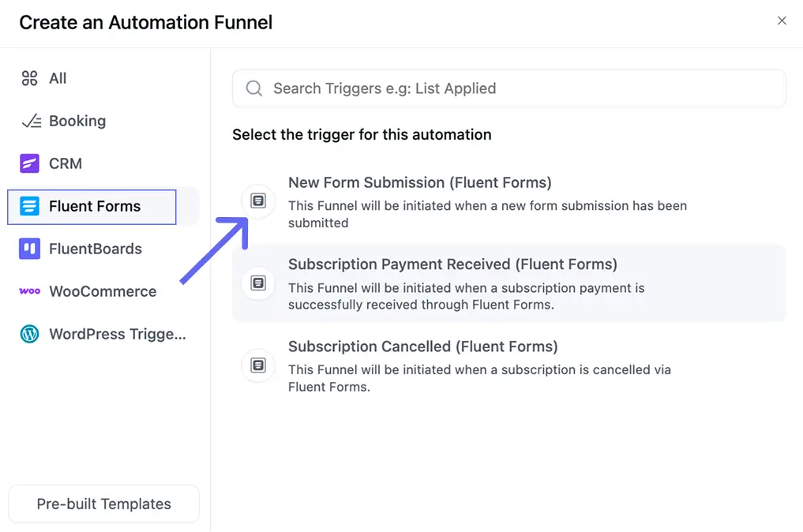Click the FluentBoards logo icon

29,249
